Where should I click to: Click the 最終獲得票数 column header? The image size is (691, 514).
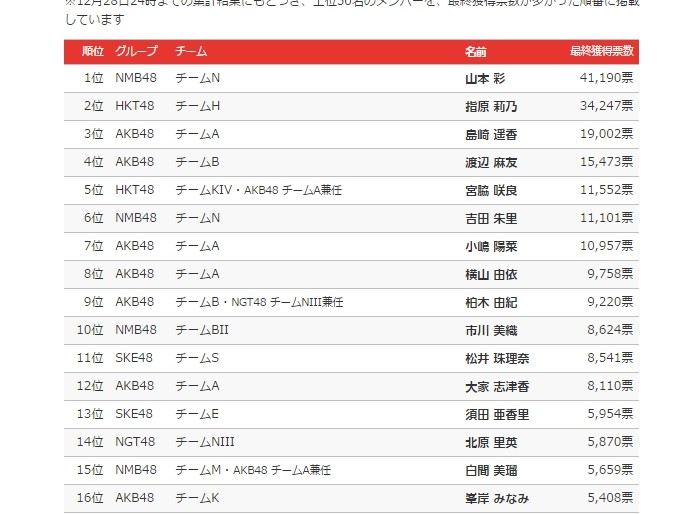pyautogui.click(x=602, y=51)
